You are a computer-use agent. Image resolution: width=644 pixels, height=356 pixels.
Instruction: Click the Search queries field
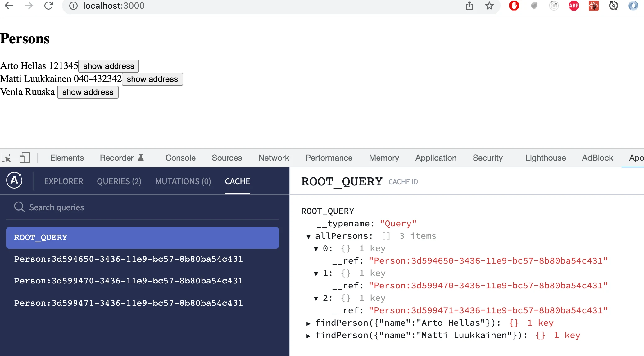tap(143, 207)
